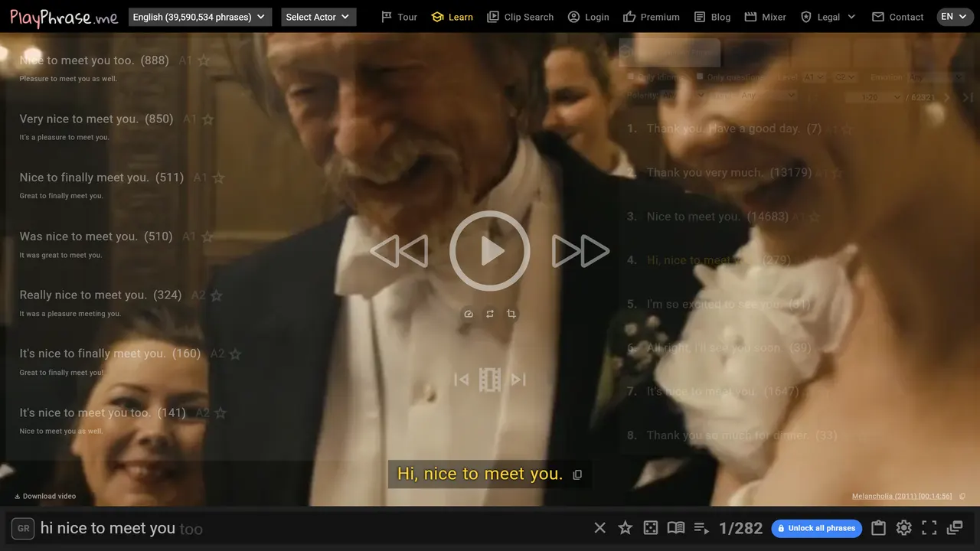Open the Melancholia (2011) source link
This screenshot has height=551, width=980.
[902, 496]
